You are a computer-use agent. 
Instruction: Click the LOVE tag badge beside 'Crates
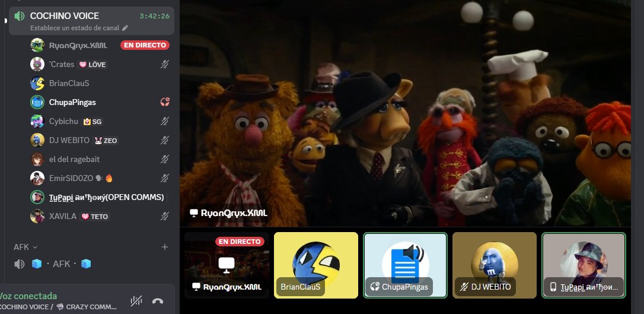[93, 65]
